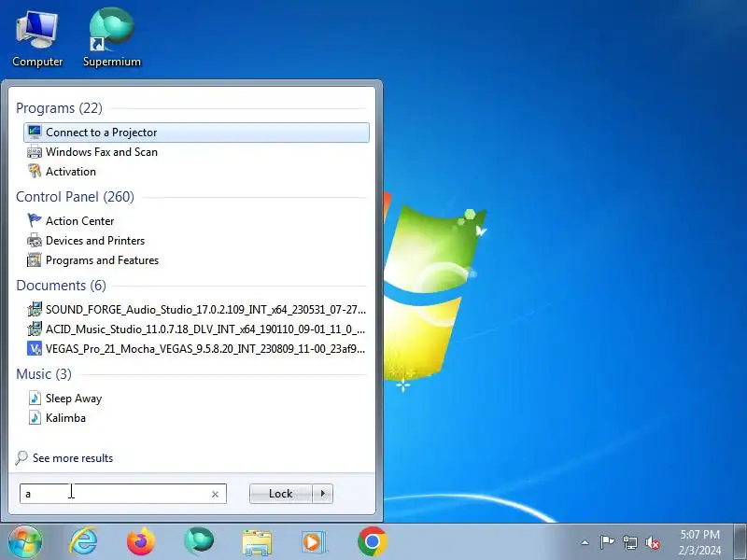Viewport: 747px width, 560px height.
Task: Click the Connect to a Projector icon
Action: coord(35,132)
